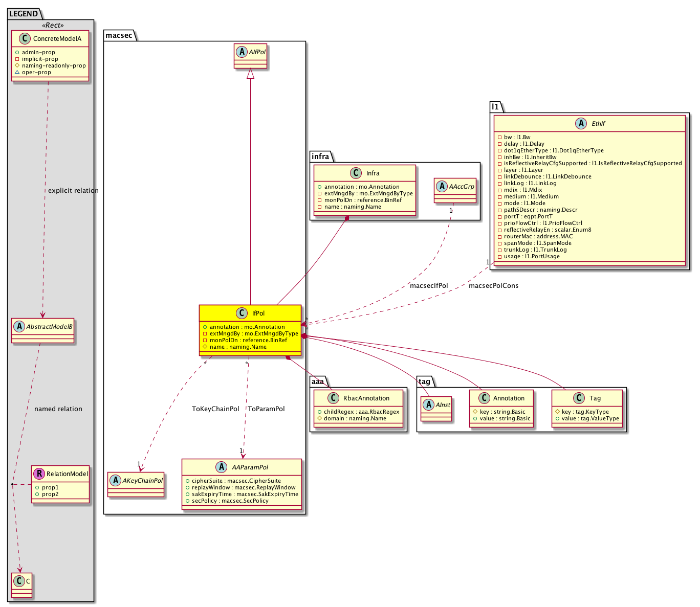The height and width of the screenshot is (607, 700).
Task: Click the AInst abstract class icon
Action: [x=429, y=405]
